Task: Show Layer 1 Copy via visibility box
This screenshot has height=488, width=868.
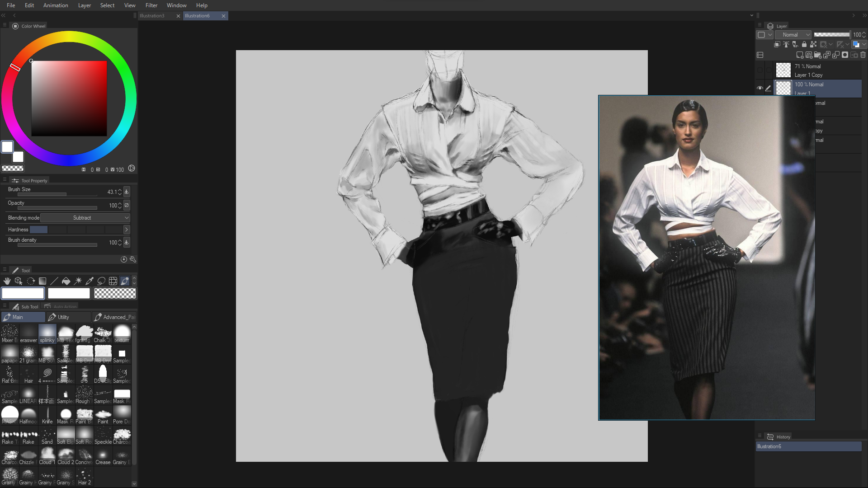Action: click(760, 70)
